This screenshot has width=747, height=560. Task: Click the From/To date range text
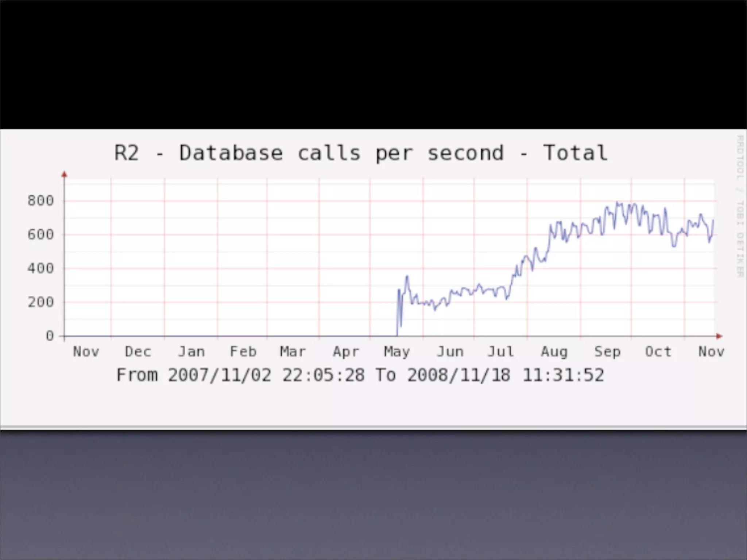tap(360, 375)
